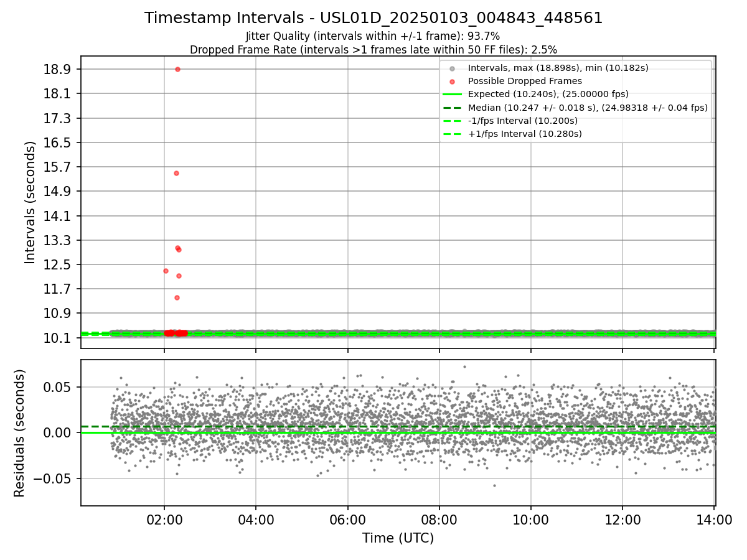747x560 pixels.
Task: Click the gray marker in the legend
Action: [452, 68]
